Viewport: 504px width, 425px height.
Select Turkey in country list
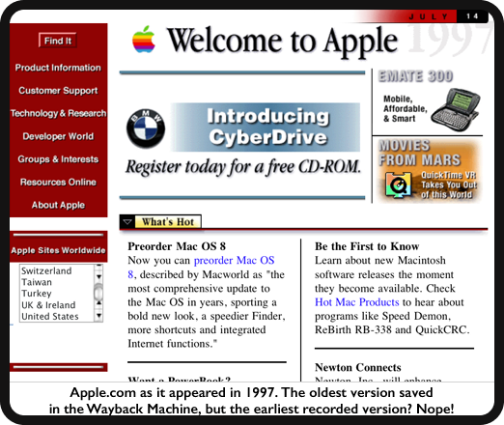pos(37,294)
